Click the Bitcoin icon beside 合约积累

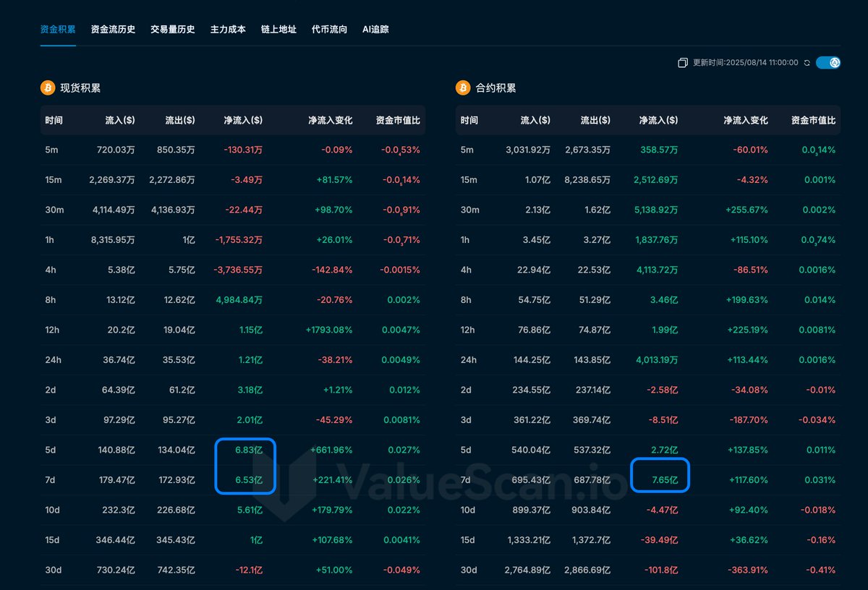tap(463, 88)
